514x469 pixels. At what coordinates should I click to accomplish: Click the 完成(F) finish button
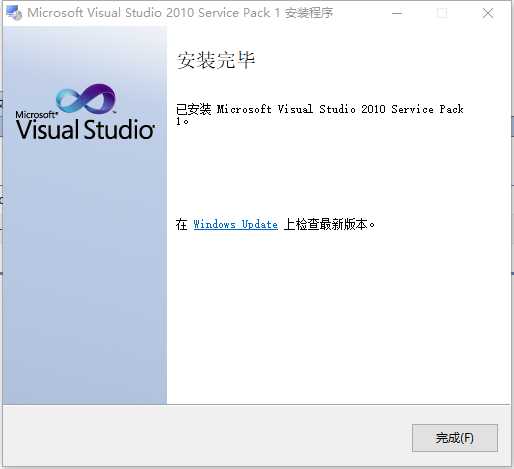click(x=455, y=438)
